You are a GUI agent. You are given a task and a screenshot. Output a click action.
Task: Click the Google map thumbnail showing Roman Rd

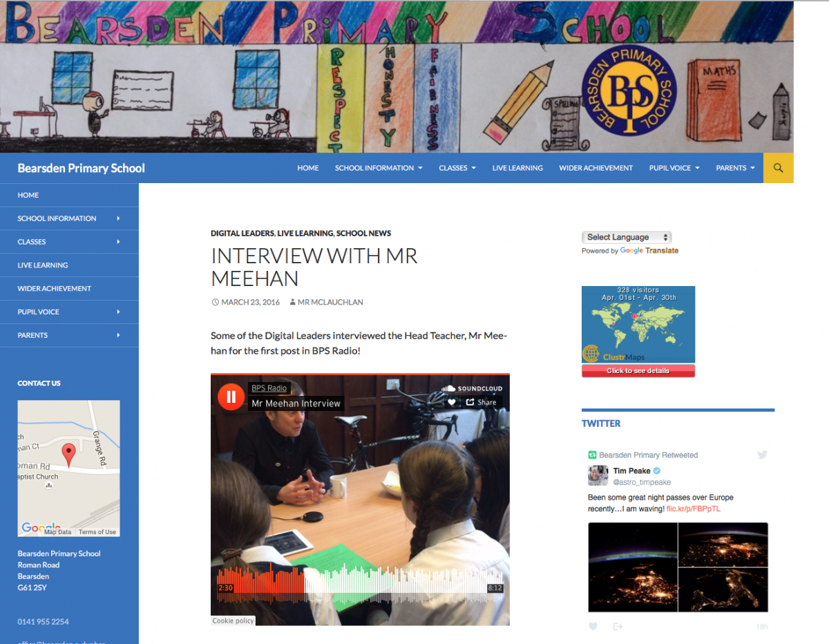[x=68, y=468]
